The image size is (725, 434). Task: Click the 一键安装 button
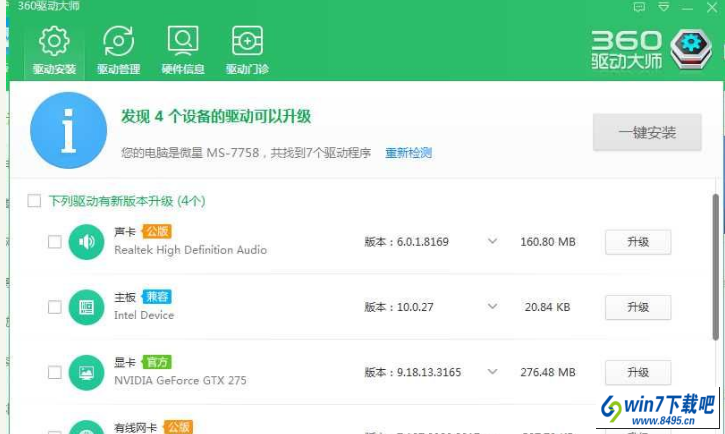(647, 133)
